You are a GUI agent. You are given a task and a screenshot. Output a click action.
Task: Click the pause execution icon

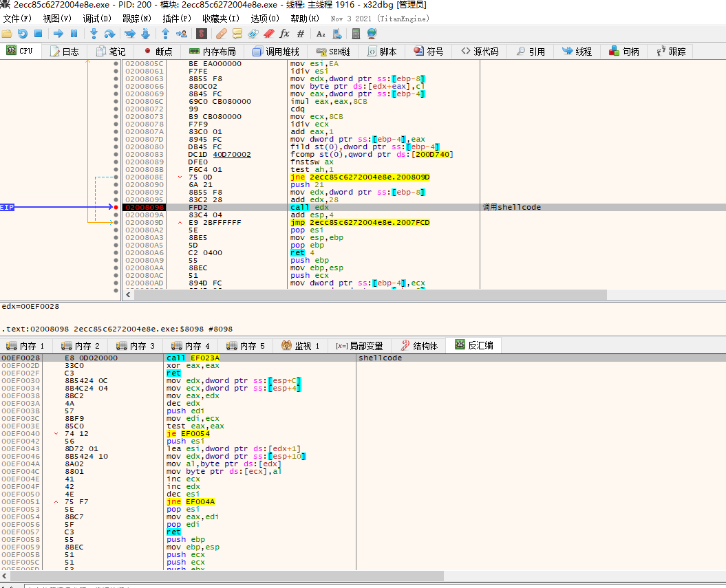[74, 34]
